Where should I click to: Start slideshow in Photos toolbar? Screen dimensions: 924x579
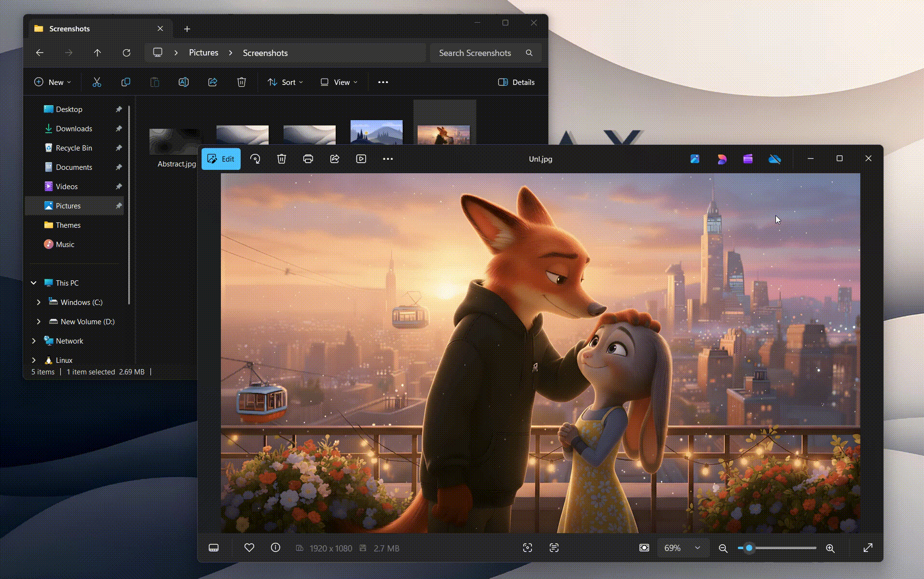tap(361, 159)
